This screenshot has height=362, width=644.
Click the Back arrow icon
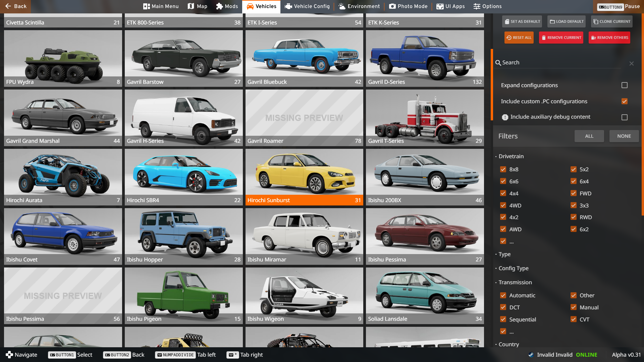click(8, 6)
